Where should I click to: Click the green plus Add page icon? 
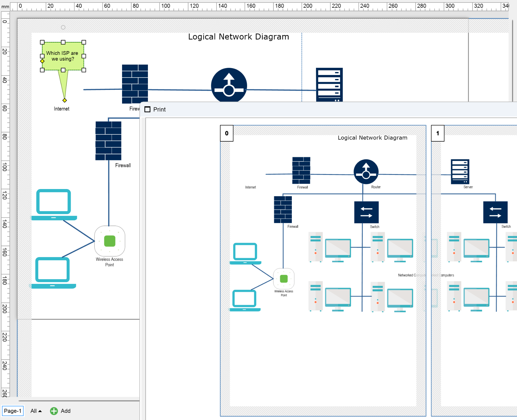point(54,411)
